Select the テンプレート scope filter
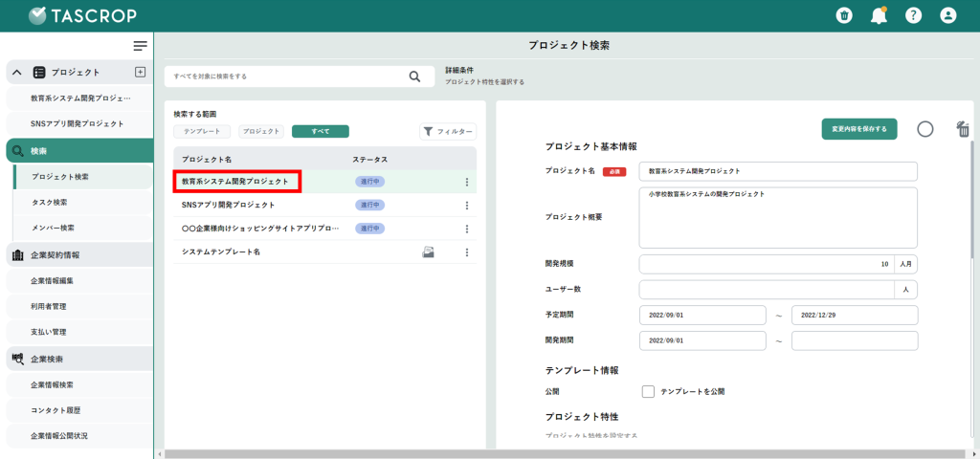This screenshot has width=980, height=459. point(202,131)
